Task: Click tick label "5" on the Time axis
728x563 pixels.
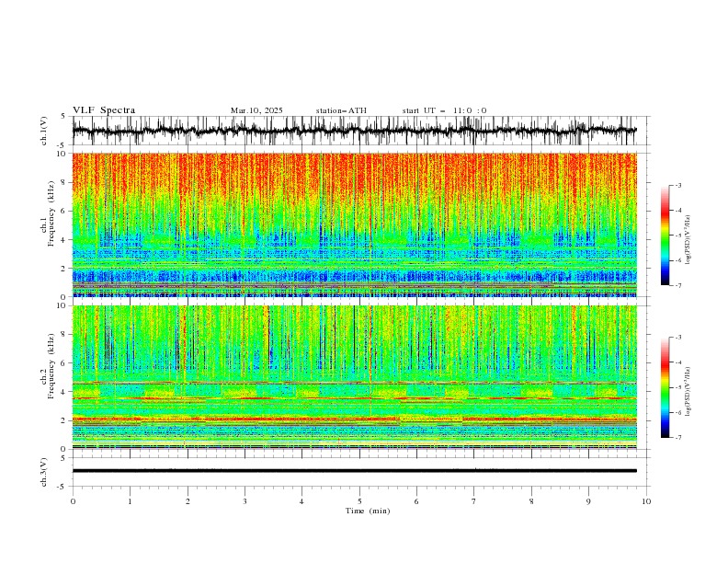Action: pos(359,501)
